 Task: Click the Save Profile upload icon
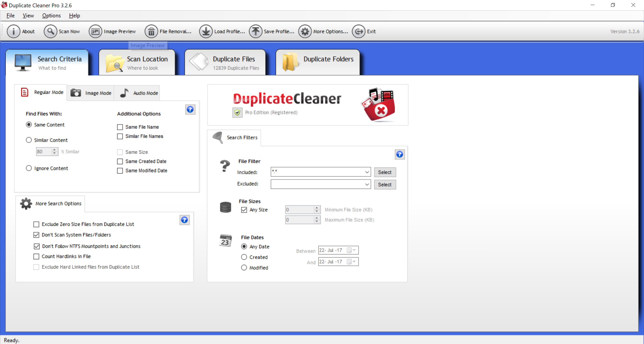click(256, 31)
